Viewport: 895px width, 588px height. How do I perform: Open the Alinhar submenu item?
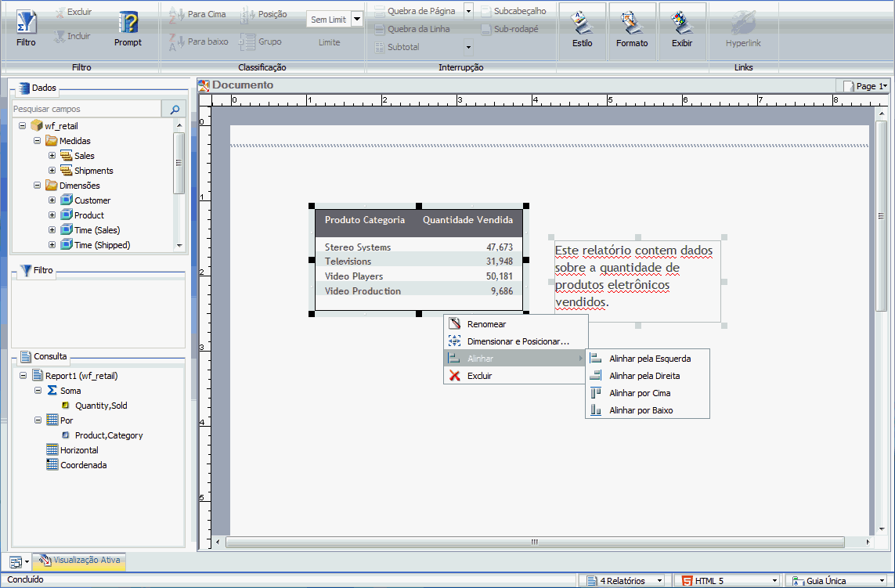point(515,359)
